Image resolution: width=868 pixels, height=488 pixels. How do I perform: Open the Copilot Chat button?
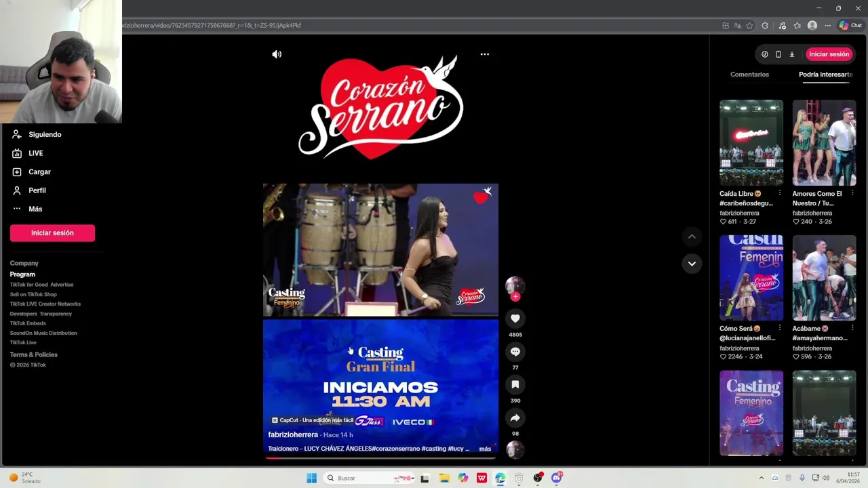coord(850,26)
